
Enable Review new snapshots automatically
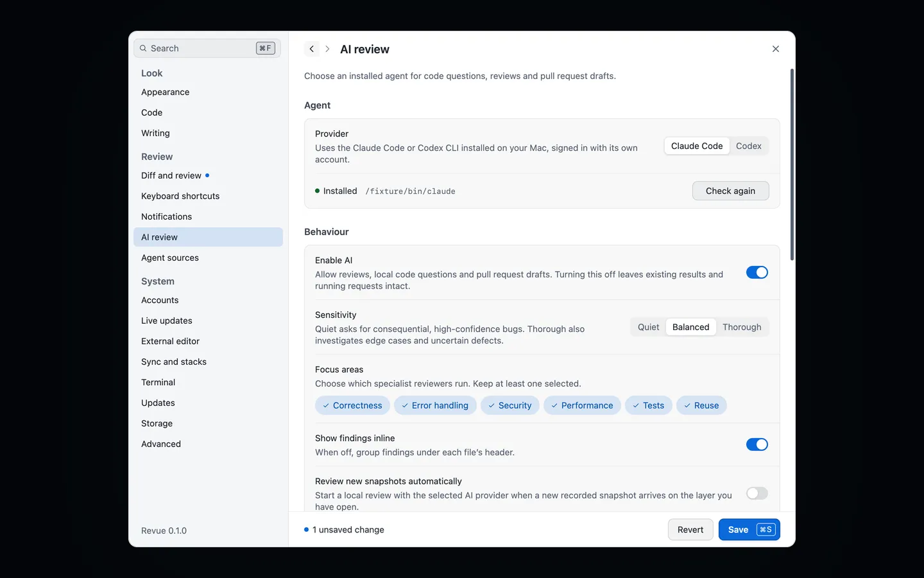pos(757,493)
